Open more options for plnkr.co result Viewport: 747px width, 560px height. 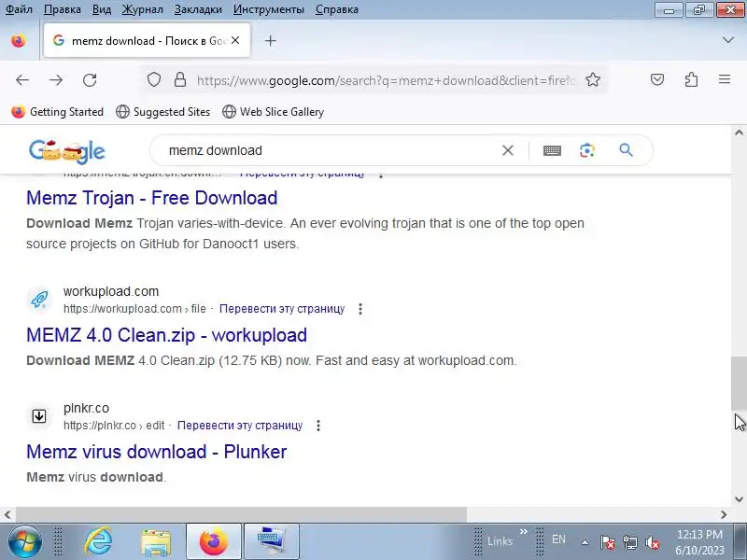point(318,426)
